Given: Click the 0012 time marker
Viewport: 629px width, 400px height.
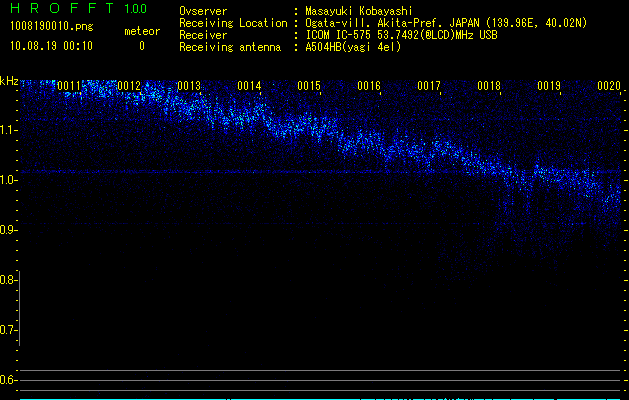Looking at the screenshot, I should coord(129,86).
